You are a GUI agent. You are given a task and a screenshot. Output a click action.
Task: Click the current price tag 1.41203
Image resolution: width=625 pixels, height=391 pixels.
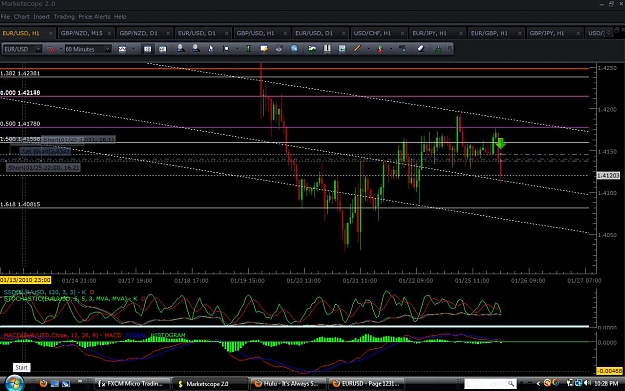click(608, 175)
